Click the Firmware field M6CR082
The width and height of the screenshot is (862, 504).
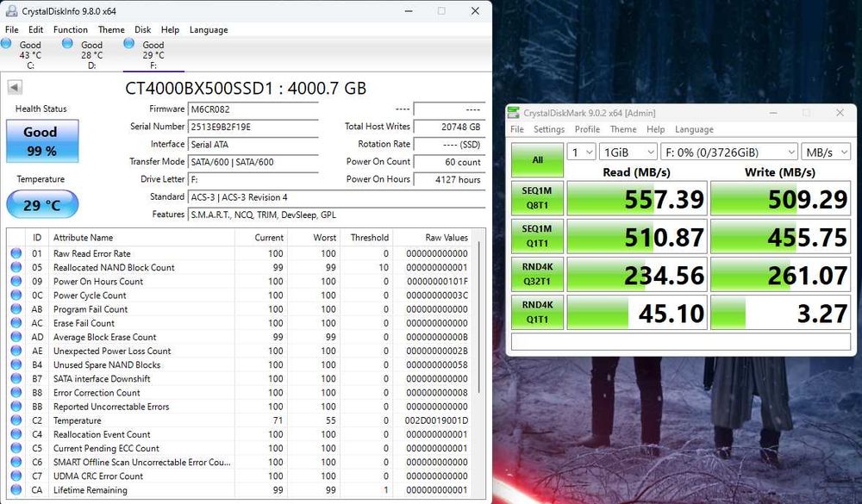(253, 109)
